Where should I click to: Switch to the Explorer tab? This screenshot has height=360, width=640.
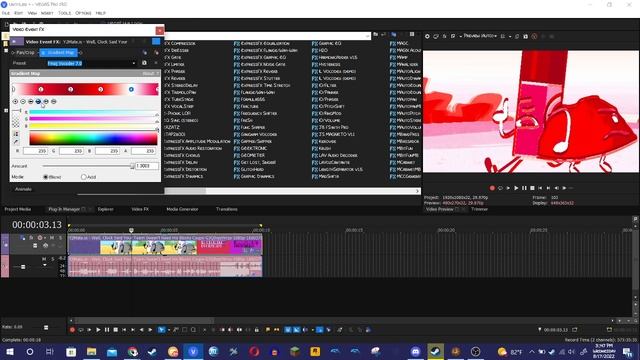tap(105, 209)
